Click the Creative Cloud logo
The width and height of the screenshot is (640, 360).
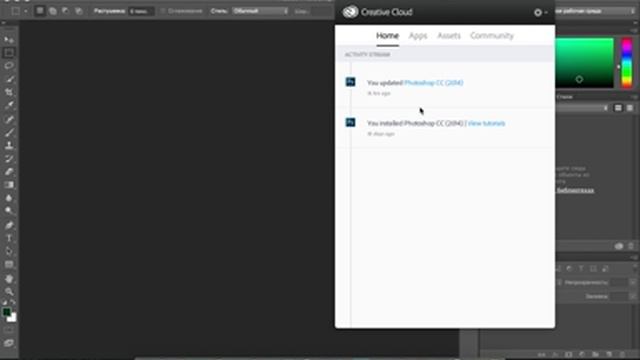click(350, 12)
